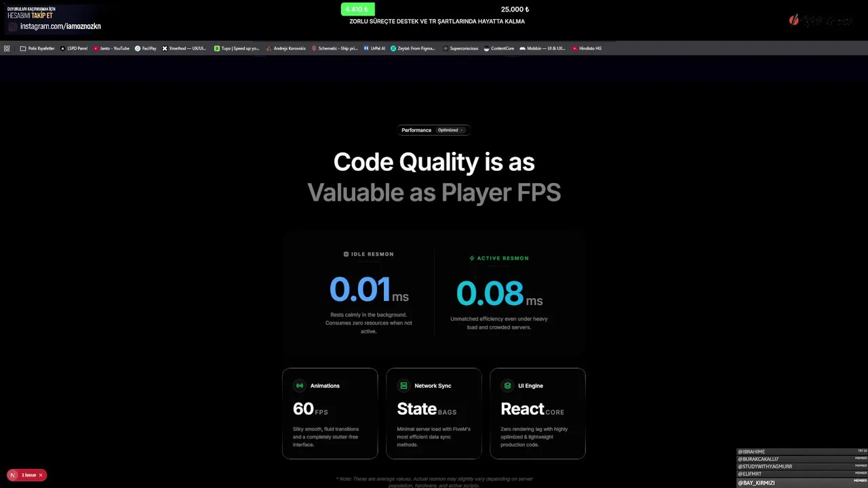The height and width of the screenshot is (488, 868).
Task: Open the Schematic - Ship bookmark
Action: coord(334,48)
